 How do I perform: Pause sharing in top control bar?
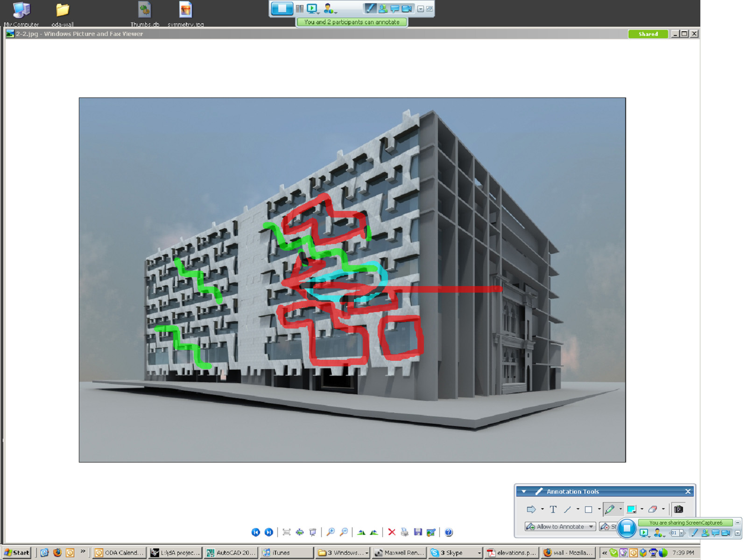pos(300,8)
